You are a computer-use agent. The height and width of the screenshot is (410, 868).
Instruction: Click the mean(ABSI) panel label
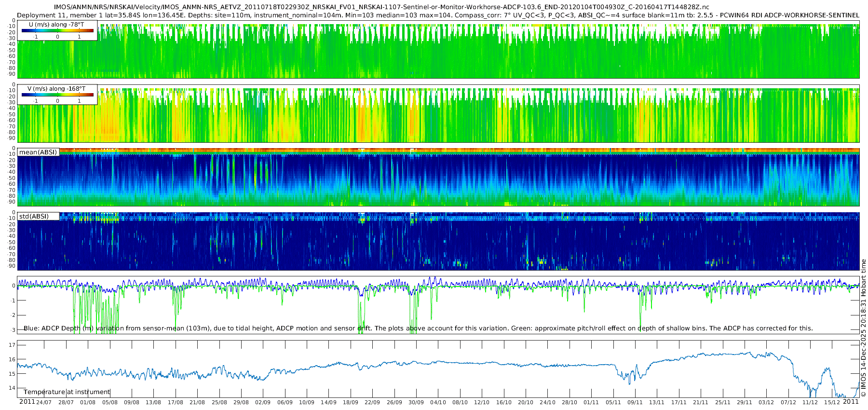coord(38,152)
